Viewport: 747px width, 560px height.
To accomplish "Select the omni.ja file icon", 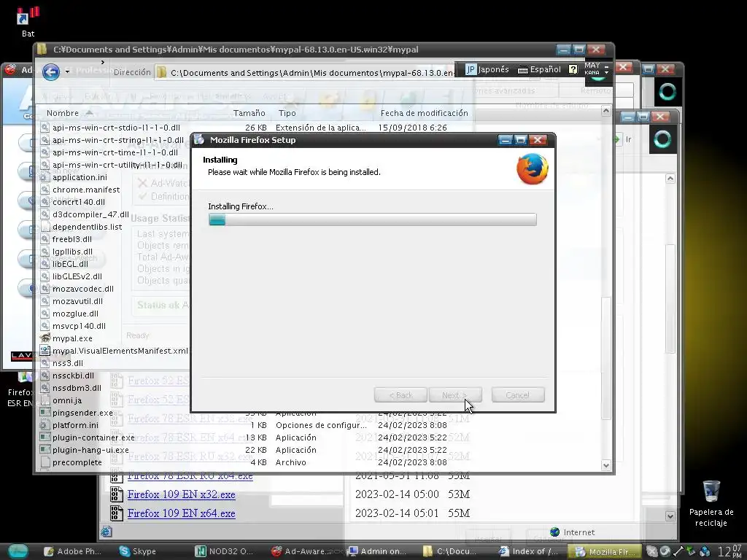I will tap(44, 400).
